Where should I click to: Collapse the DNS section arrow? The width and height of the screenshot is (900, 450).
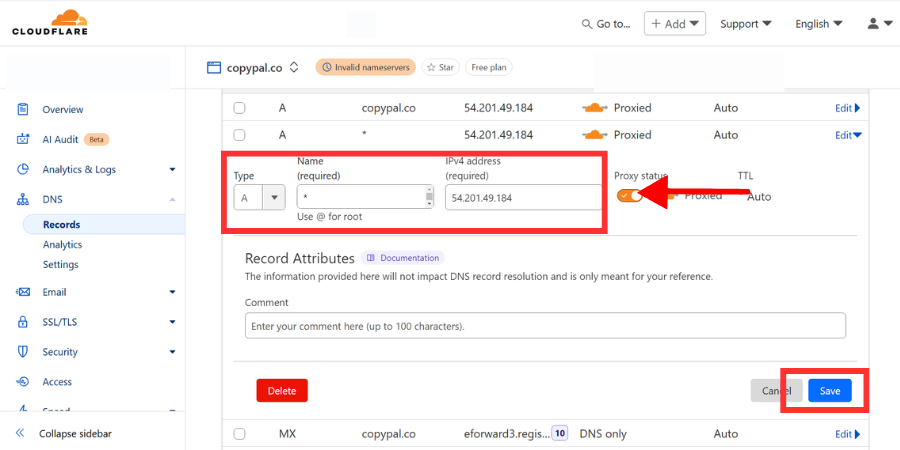[x=172, y=199]
